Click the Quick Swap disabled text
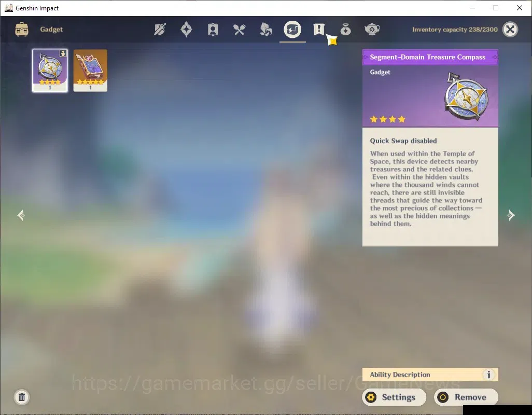This screenshot has height=415, width=532. click(403, 141)
